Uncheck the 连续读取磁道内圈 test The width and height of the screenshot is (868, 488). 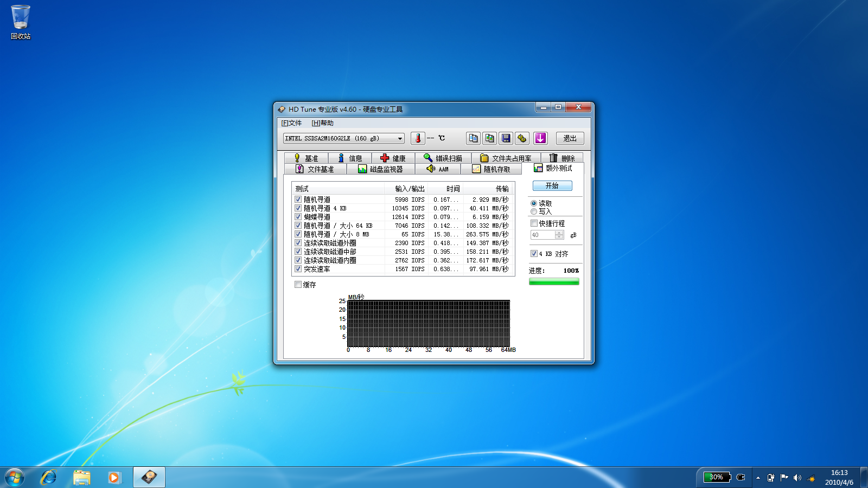tap(298, 260)
